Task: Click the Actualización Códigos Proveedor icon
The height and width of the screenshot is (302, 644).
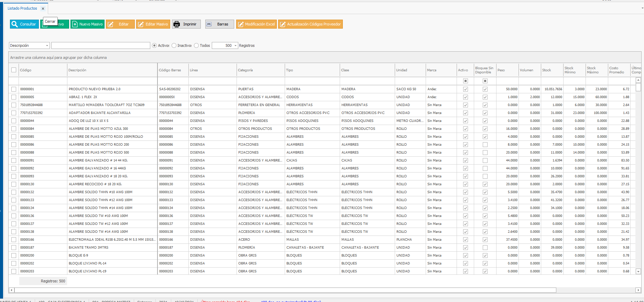Action: point(283,24)
